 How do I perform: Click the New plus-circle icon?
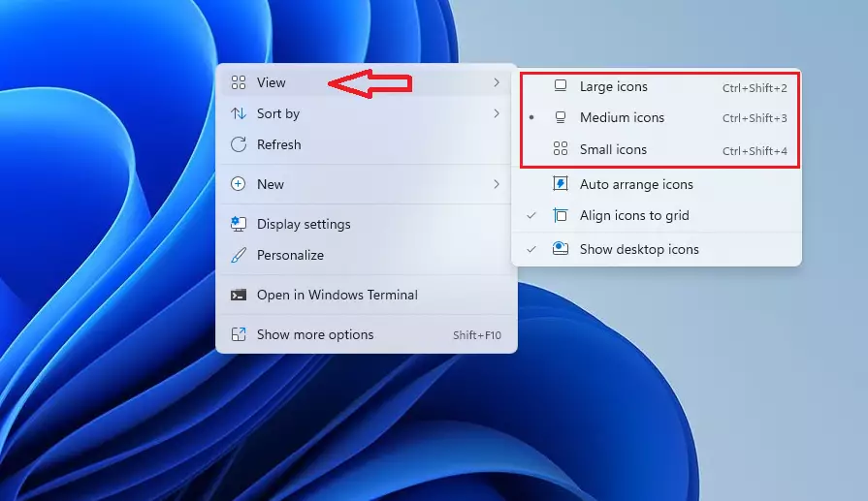238,184
